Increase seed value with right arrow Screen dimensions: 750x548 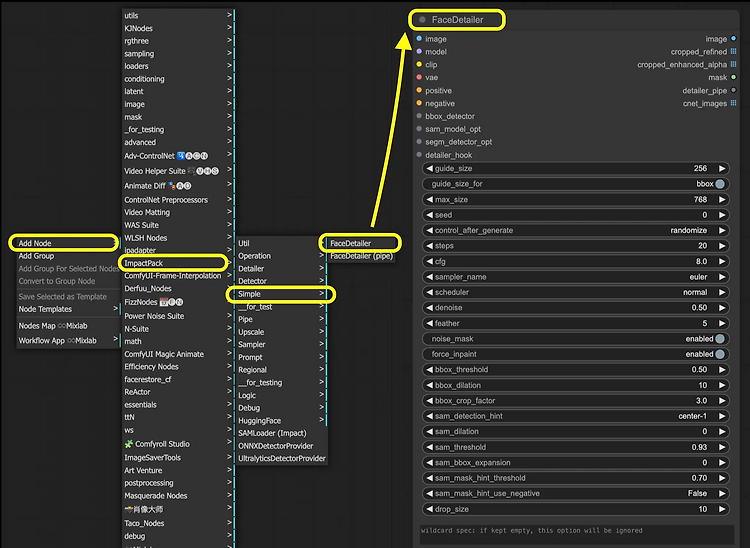click(x=722, y=215)
